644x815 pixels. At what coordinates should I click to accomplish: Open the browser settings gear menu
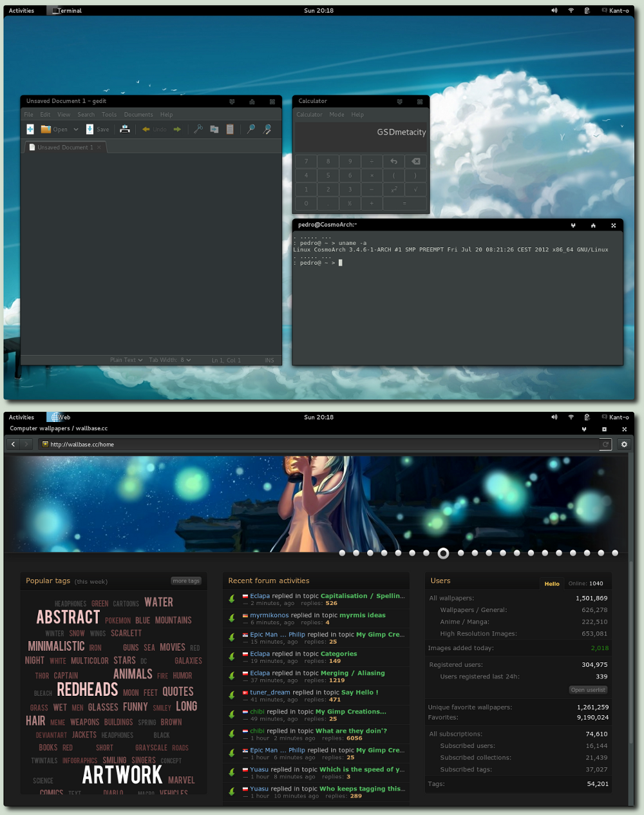pyautogui.click(x=623, y=445)
